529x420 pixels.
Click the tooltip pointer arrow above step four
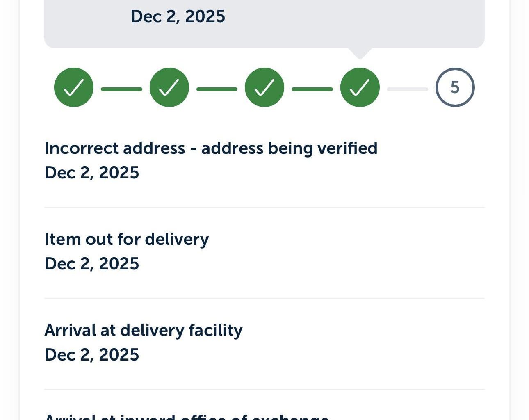360,53
